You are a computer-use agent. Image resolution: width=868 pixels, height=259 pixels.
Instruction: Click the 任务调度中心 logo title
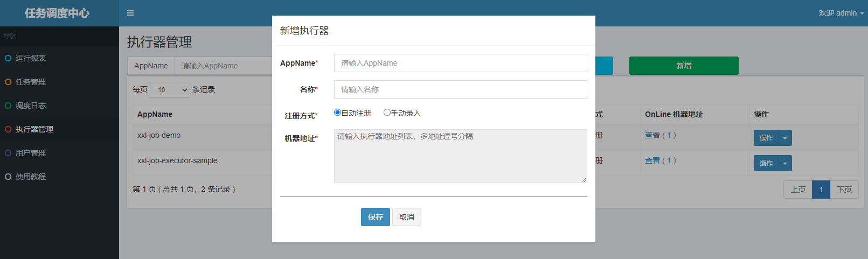(57, 13)
